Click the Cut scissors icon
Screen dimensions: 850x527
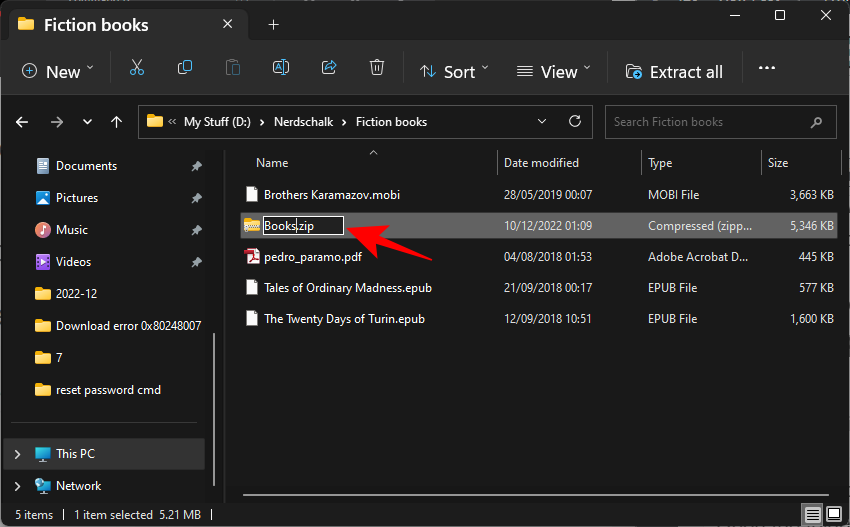coord(137,69)
